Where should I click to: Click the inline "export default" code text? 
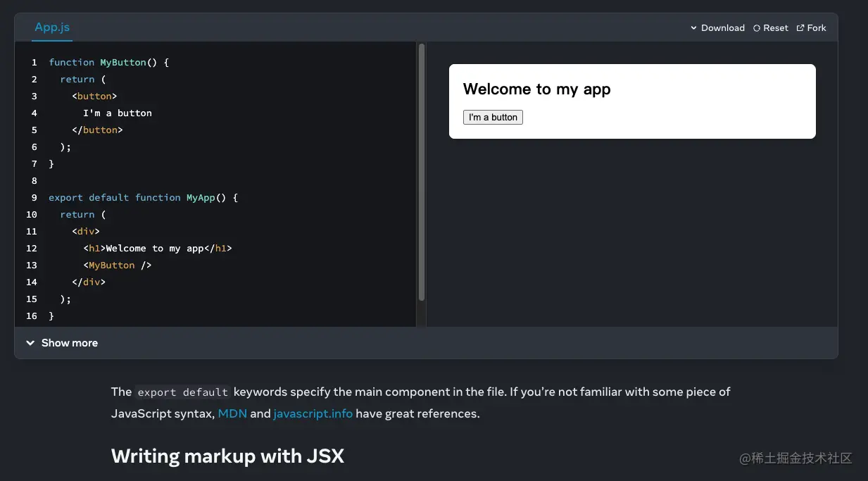point(183,392)
